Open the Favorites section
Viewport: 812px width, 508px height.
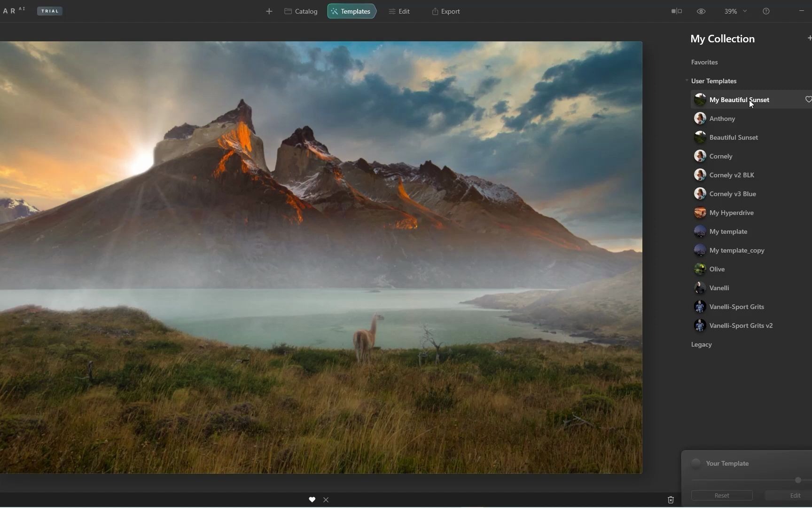point(704,62)
